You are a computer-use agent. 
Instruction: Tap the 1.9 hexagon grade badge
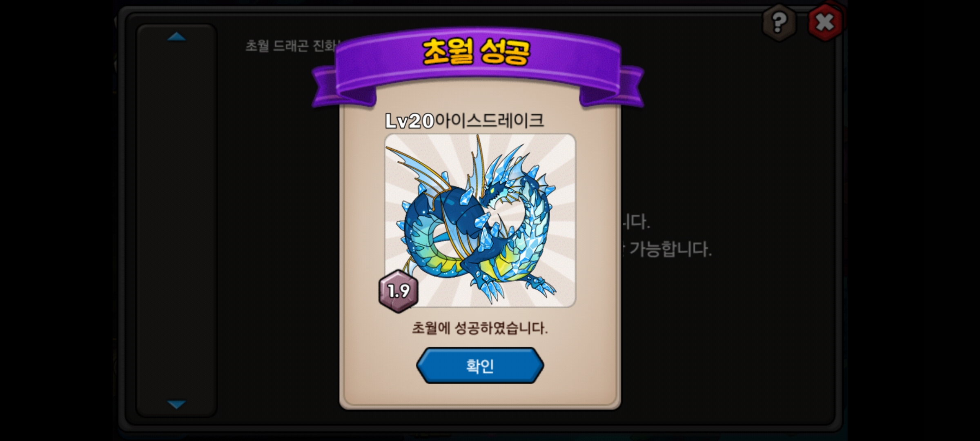pyautogui.click(x=399, y=291)
